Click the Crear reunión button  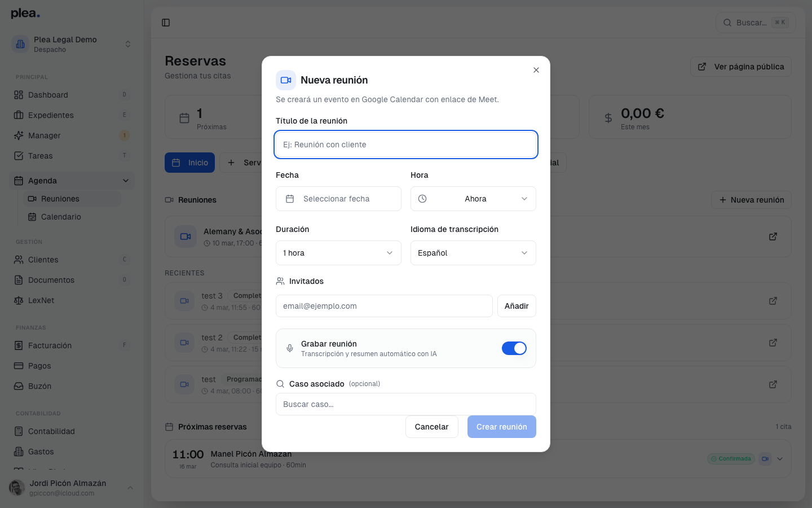click(x=502, y=427)
